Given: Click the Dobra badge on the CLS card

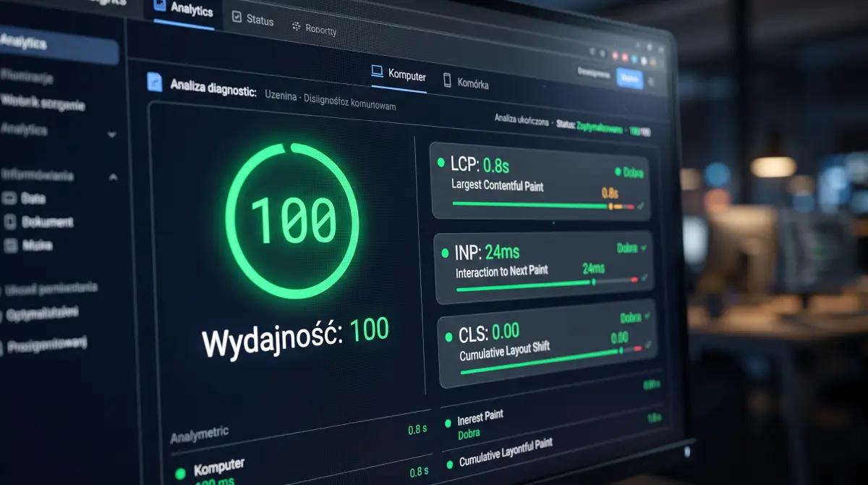Looking at the screenshot, I should [635, 316].
